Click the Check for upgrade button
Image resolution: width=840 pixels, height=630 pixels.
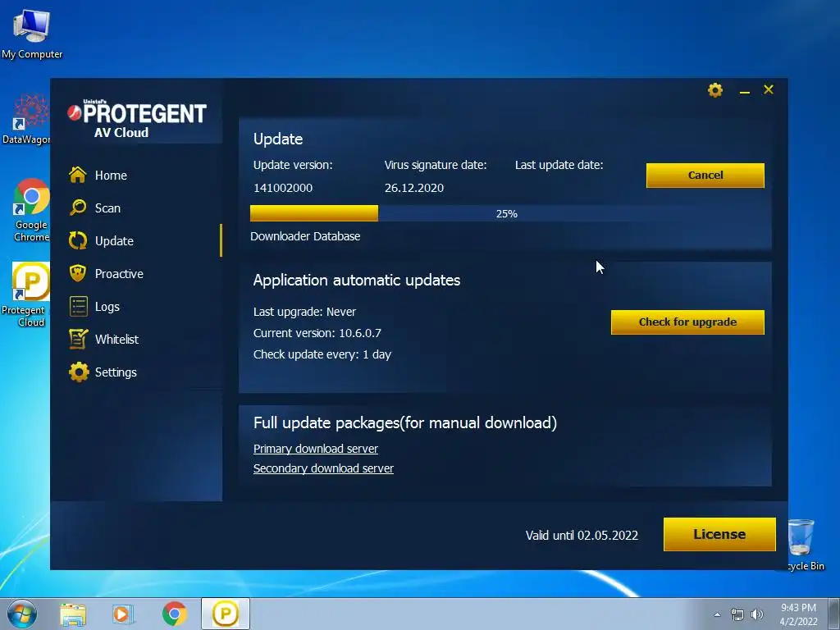click(687, 322)
